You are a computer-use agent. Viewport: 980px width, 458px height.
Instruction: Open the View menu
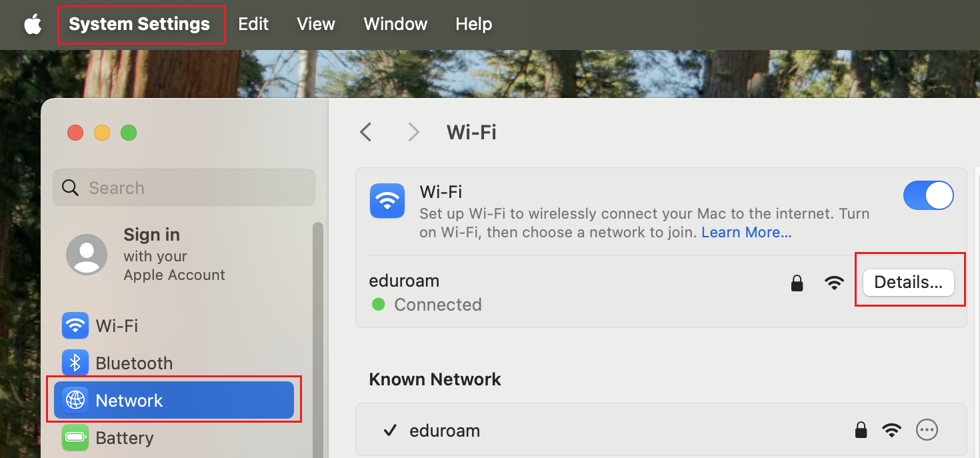pos(316,25)
